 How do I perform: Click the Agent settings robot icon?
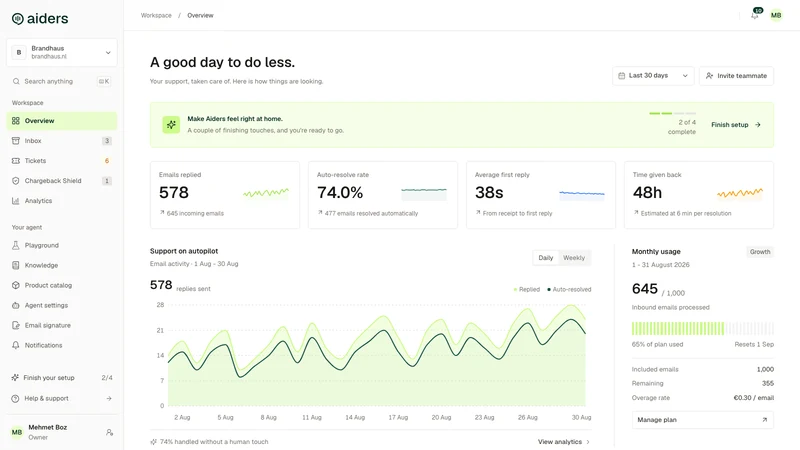[x=16, y=305]
